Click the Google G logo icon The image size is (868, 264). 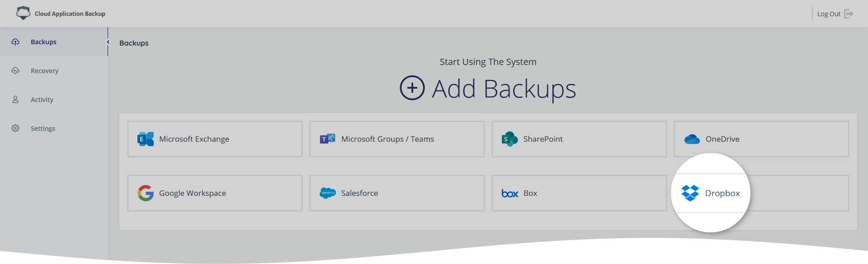(146, 193)
